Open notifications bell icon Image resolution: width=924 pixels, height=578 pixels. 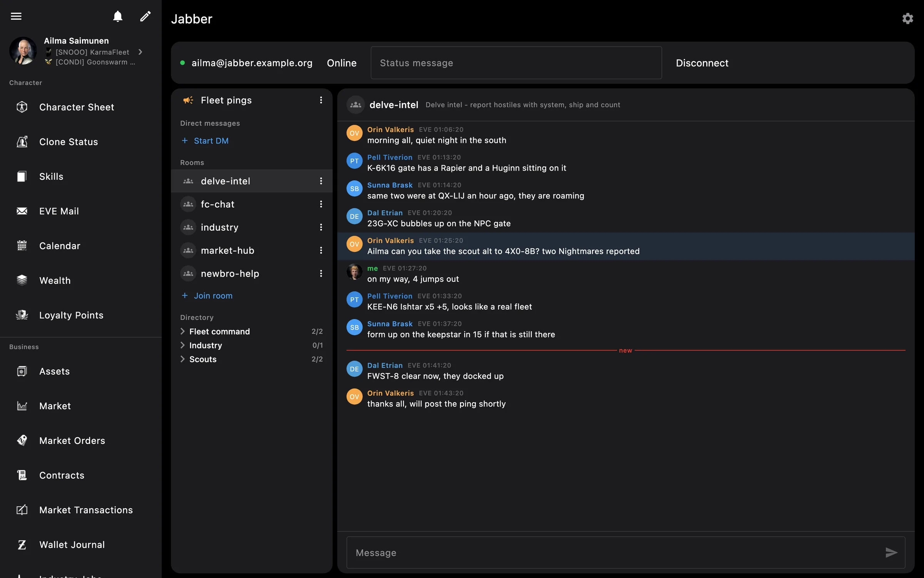pyautogui.click(x=118, y=16)
